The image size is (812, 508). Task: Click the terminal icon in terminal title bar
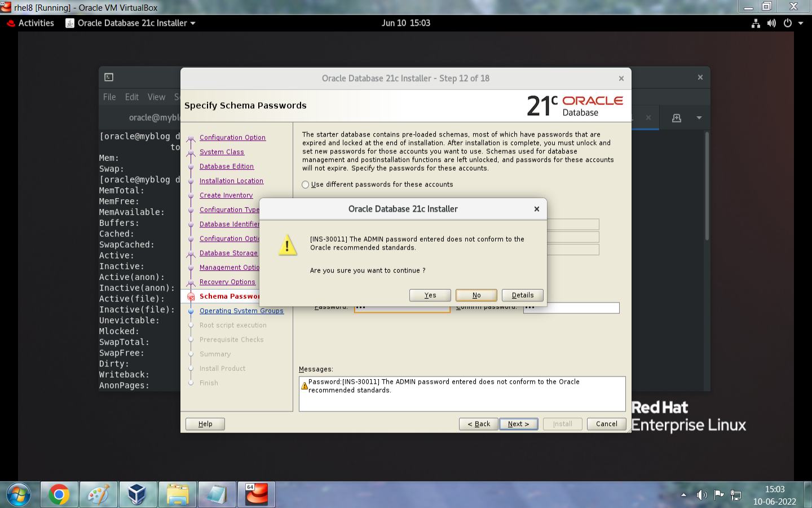[109, 77]
